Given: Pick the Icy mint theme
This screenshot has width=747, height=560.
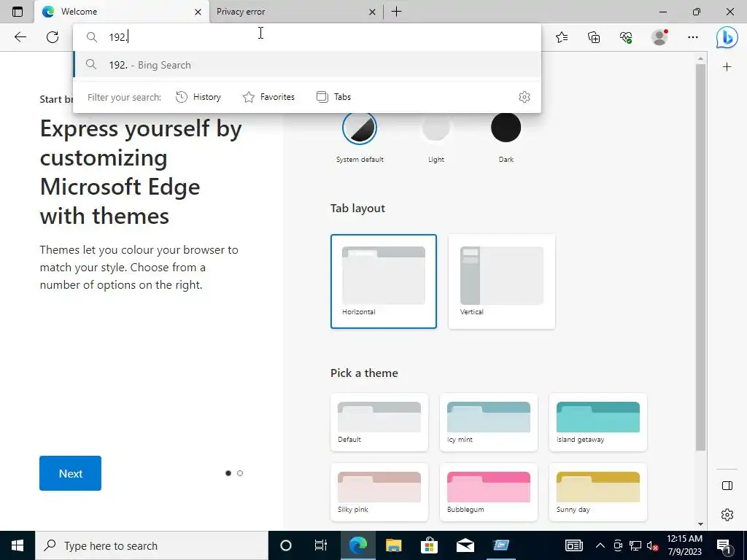Looking at the screenshot, I should pyautogui.click(x=489, y=422).
